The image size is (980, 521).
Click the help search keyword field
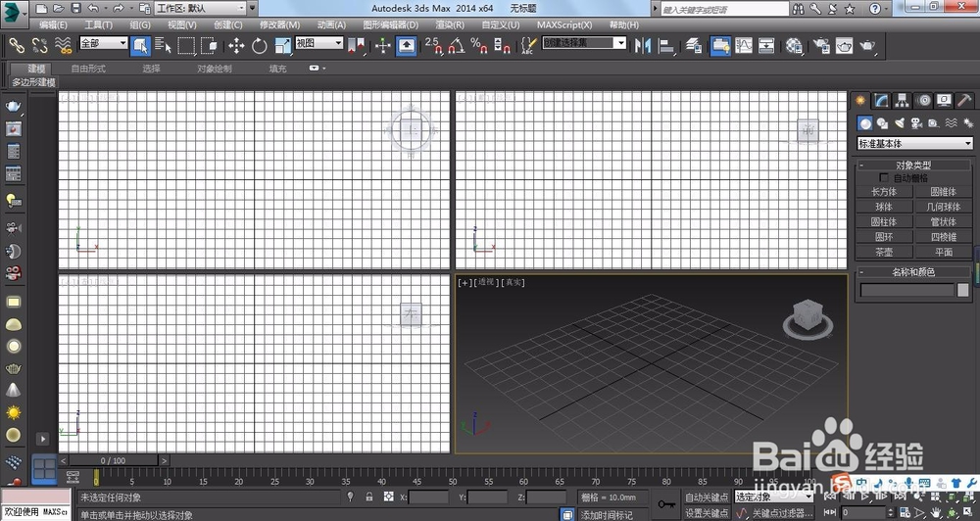724,9
